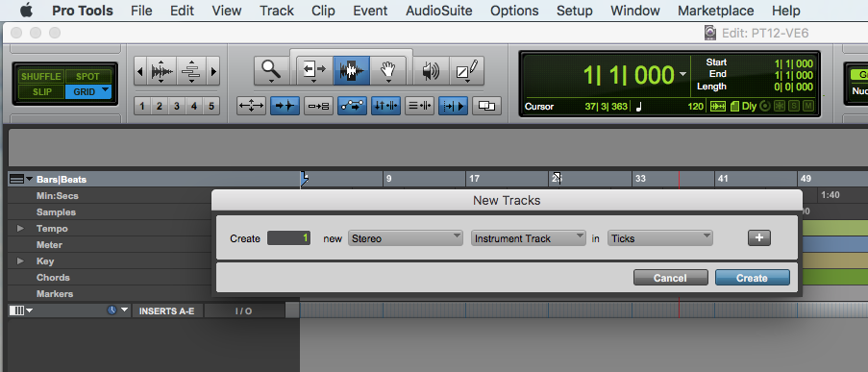Viewport: 868px width, 372px height.
Task: Open the Marketplace menu
Action: tap(715, 11)
